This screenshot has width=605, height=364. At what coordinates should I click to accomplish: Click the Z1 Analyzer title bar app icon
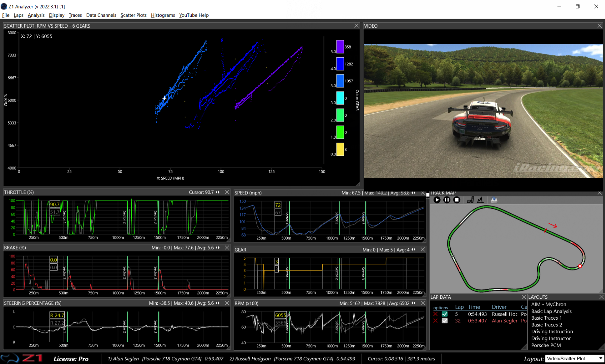click(x=4, y=6)
